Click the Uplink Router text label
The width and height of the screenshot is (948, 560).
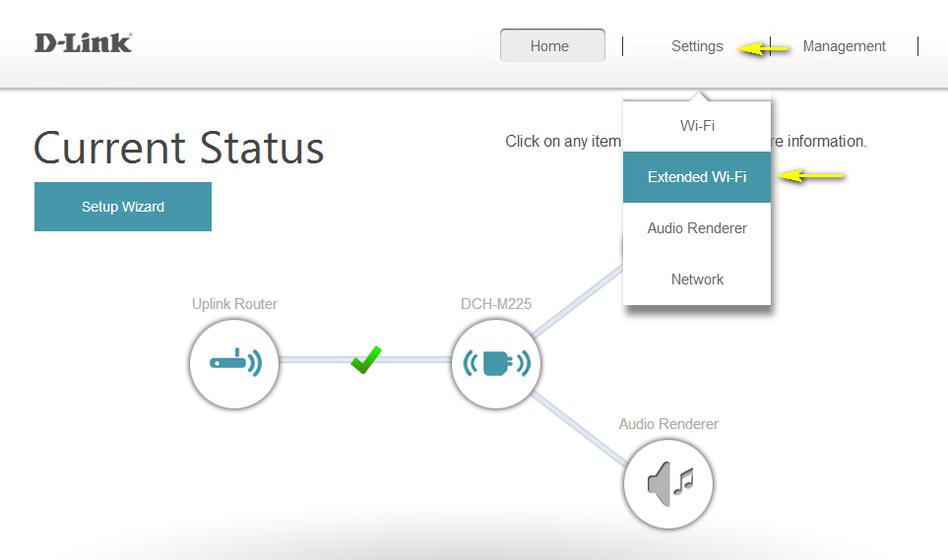[234, 304]
